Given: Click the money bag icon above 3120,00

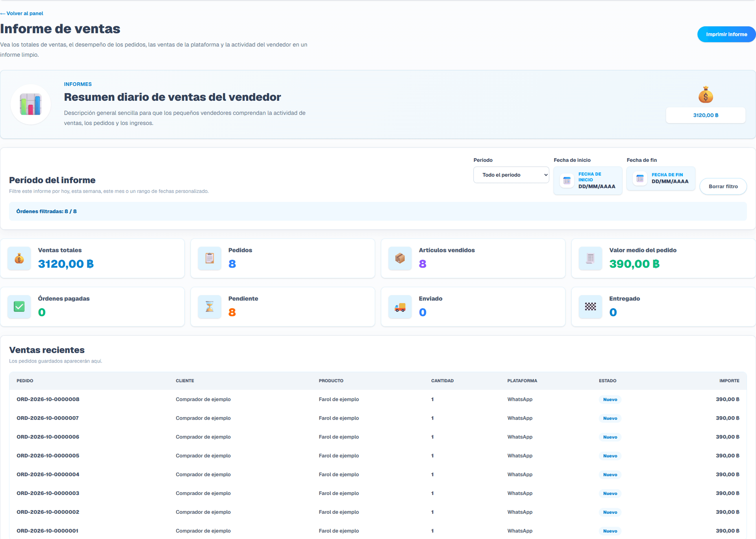Looking at the screenshot, I should coord(706,95).
